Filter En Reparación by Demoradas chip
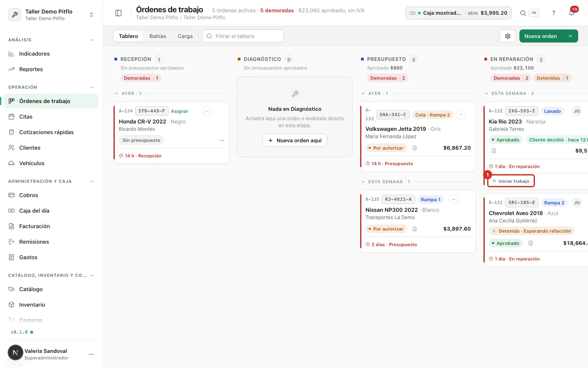 tap(511, 78)
